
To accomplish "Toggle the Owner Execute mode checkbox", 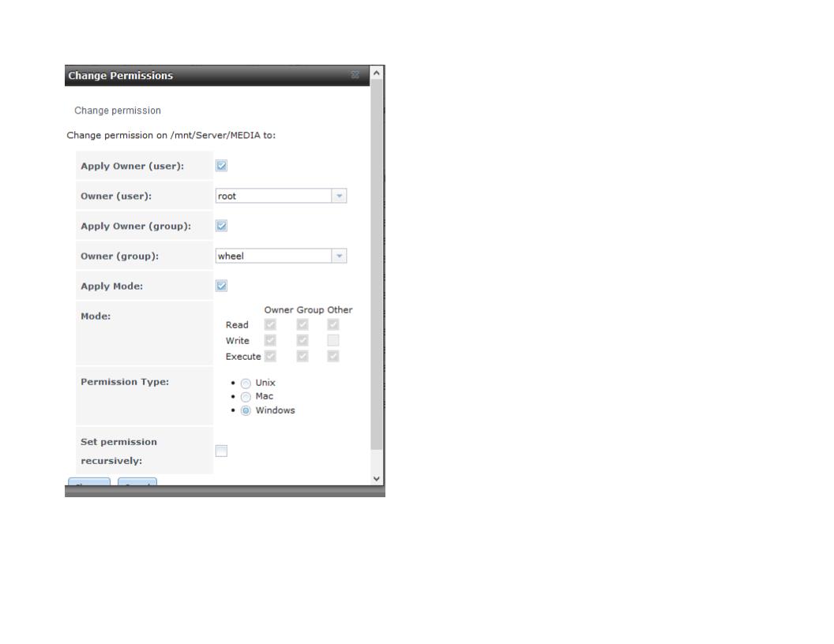I will (x=270, y=356).
